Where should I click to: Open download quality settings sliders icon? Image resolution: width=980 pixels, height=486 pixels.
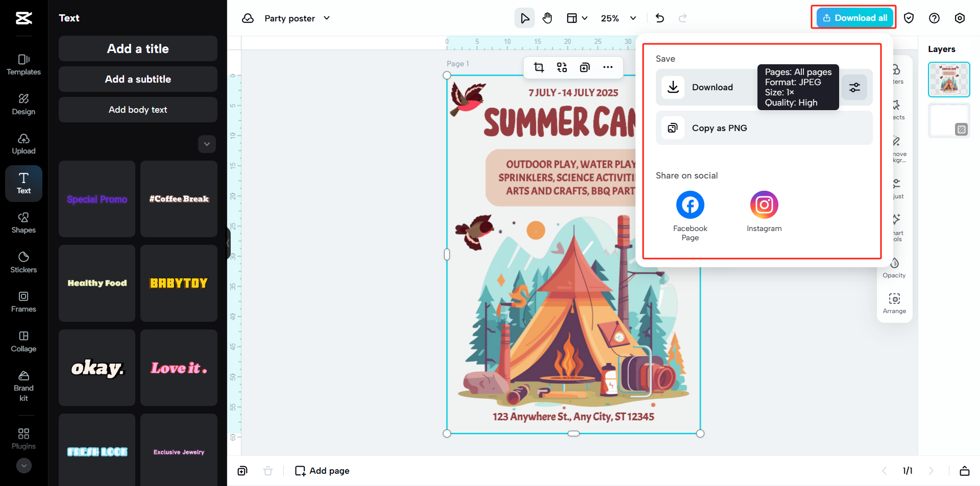coord(855,87)
